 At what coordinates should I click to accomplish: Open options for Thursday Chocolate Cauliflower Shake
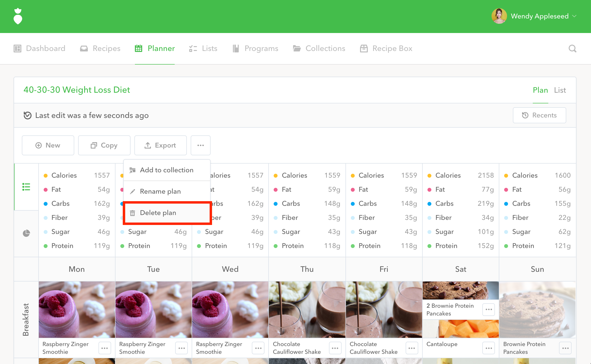click(335, 348)
